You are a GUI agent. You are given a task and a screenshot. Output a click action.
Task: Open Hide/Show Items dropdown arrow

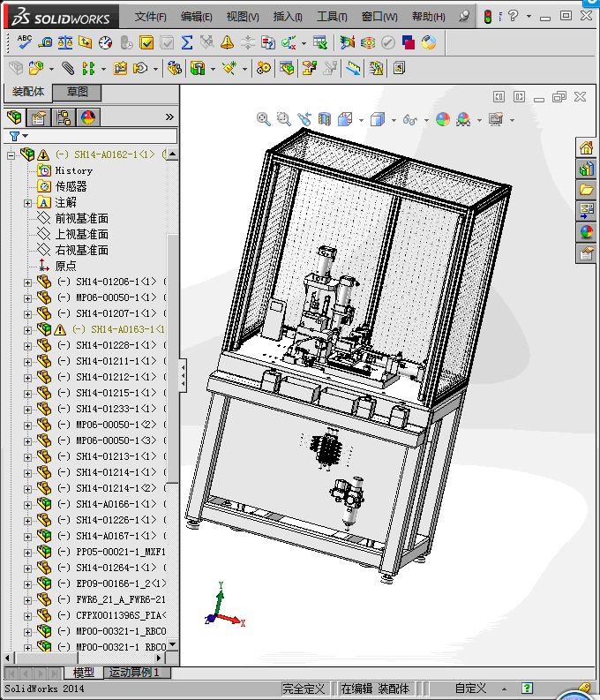(426, 120)
